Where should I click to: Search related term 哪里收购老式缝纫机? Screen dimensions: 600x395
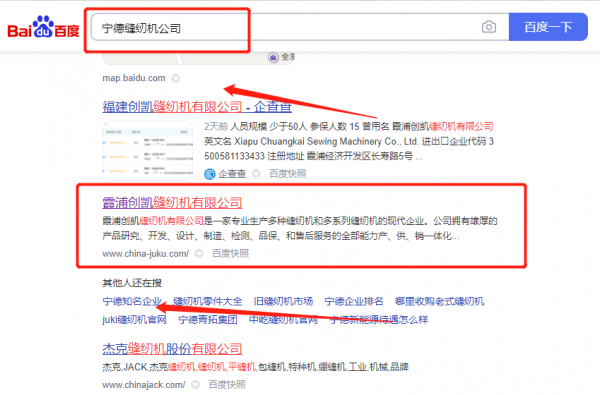[440, 301]
